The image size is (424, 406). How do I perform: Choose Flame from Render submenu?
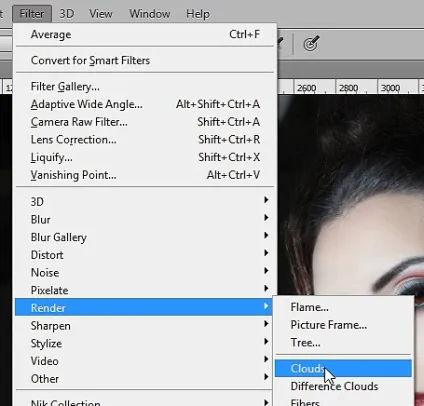tap(343, 307)
